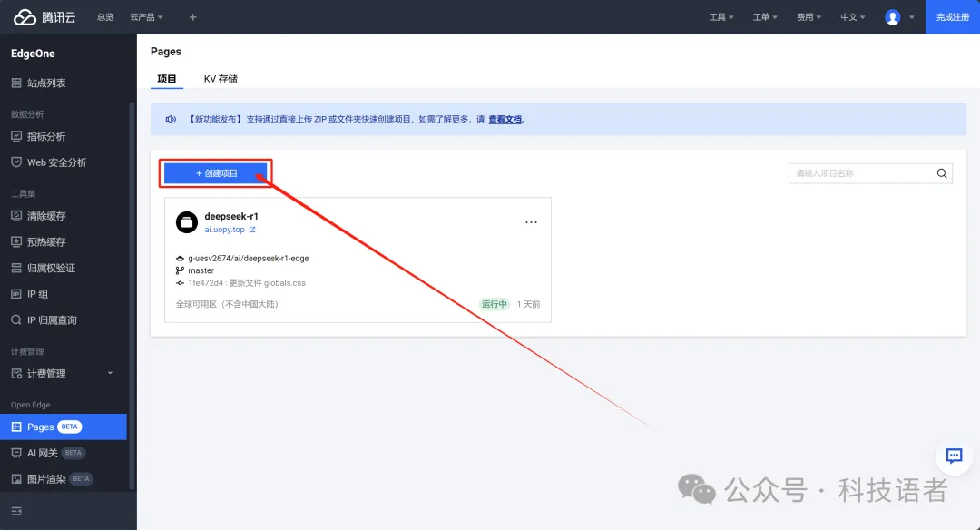Click the 清除缓存 icon

click(x=16, y=216)
